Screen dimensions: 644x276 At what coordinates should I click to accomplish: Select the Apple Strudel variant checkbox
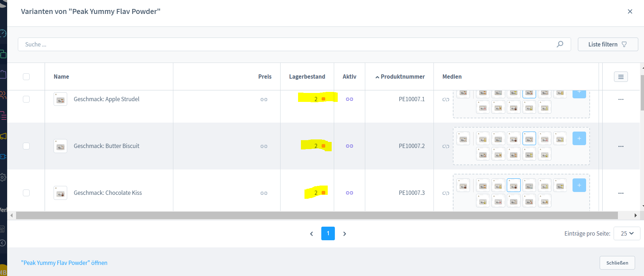tap(26, 99)
